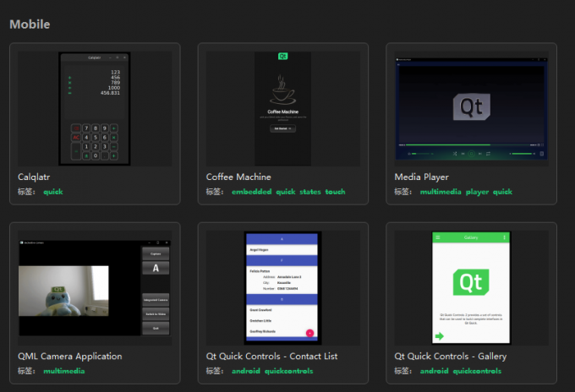Click the Coffee Machine title text
The width and height of the screenshot is (575, 392).
tap(238, 177)
